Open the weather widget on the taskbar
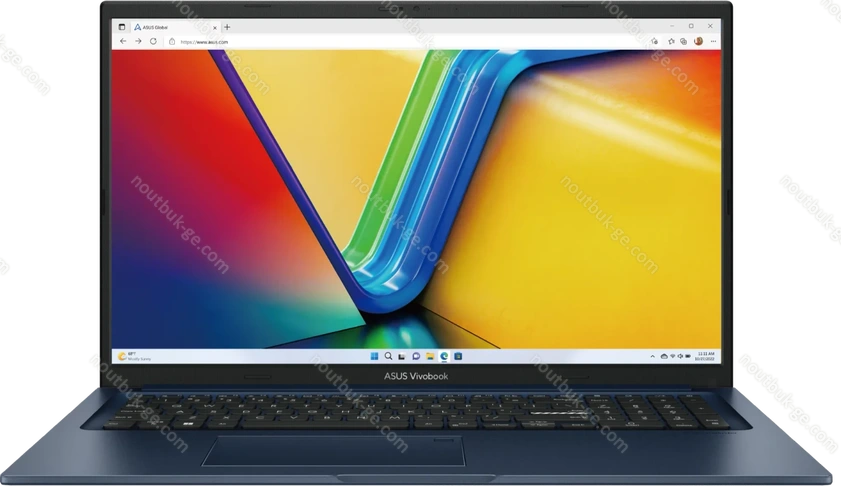 (x=133, y=355)
